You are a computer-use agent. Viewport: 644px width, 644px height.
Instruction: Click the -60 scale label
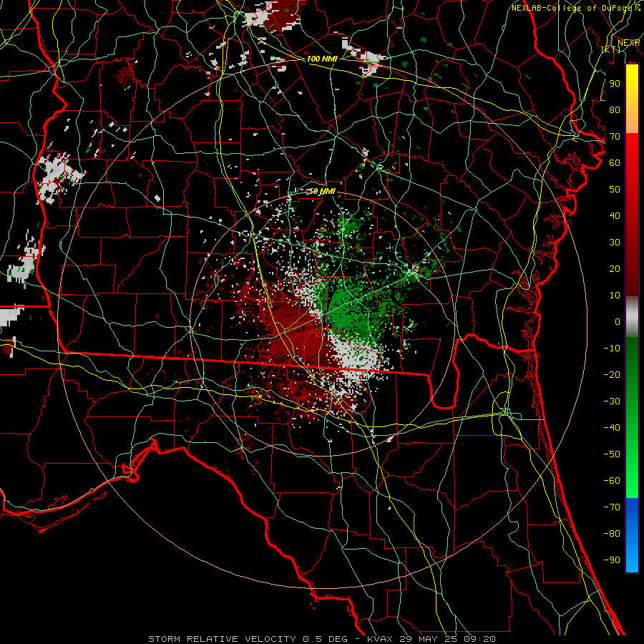(x=612, y=481)
